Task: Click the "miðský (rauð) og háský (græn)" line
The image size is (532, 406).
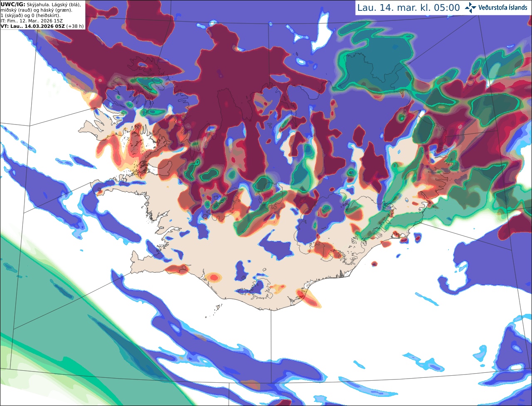Action: [x=36, y=10]
